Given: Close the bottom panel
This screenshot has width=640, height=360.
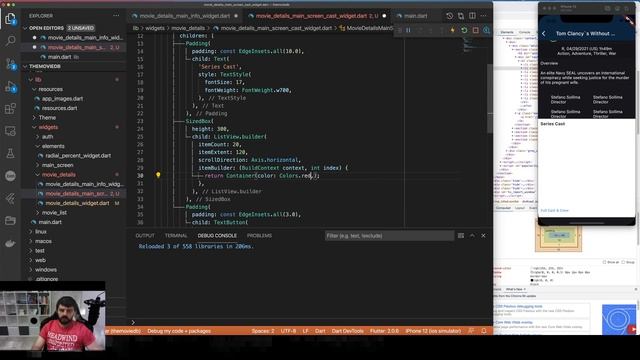Looking at the screenshot, I should click(483, 236).
